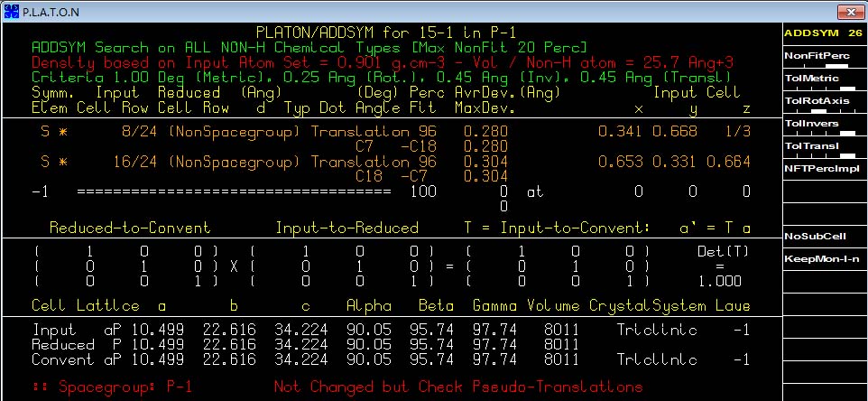
Task: Click the '8/24' reduced cell row value
Action: point(140,132)
